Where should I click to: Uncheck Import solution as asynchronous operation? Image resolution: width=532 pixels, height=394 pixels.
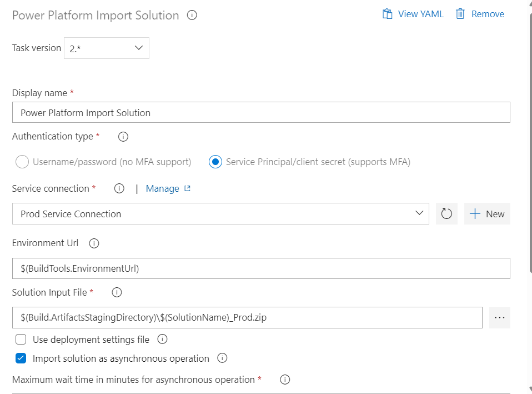pos(21,358)
